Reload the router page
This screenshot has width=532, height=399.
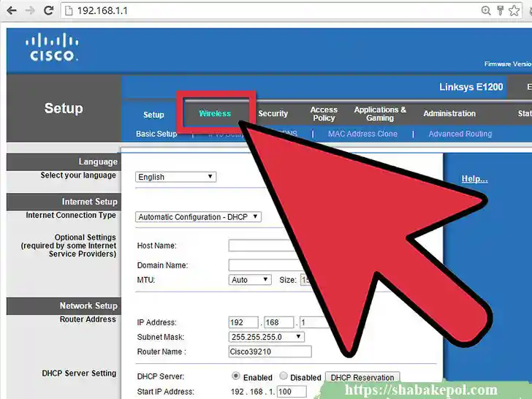[x=49, y=10]
